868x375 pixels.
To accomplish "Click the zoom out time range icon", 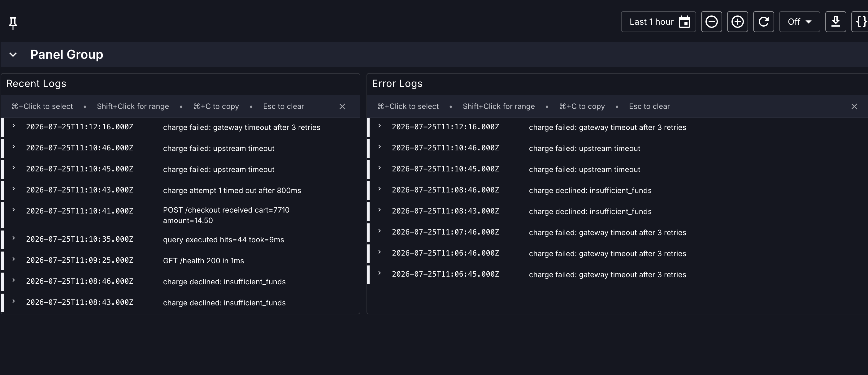I will pyautogui.click(x=711, y=22).
